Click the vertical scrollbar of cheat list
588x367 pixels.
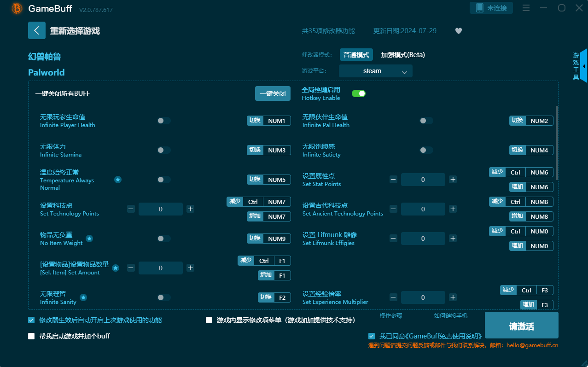coord(557,143)
